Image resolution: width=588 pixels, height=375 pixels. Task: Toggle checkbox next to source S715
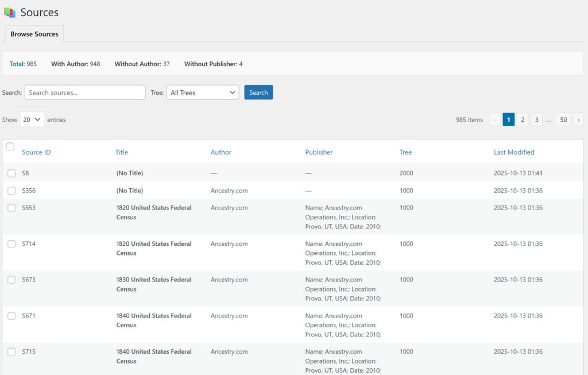tap(11, 352)
